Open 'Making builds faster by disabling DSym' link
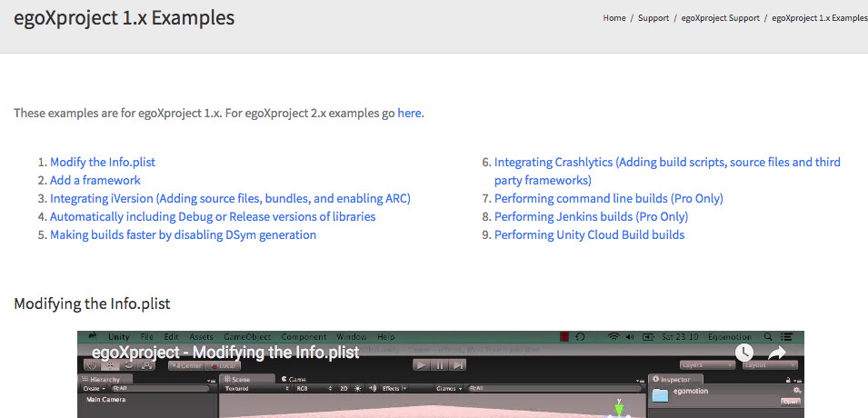This screenshot has width=868, height=418. coord(184,234)
